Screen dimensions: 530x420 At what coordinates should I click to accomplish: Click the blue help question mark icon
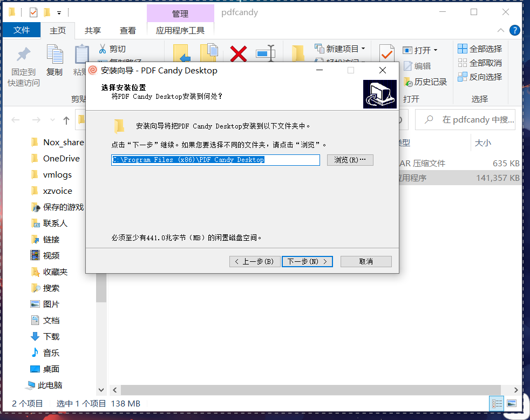click(x=514, y=30)
